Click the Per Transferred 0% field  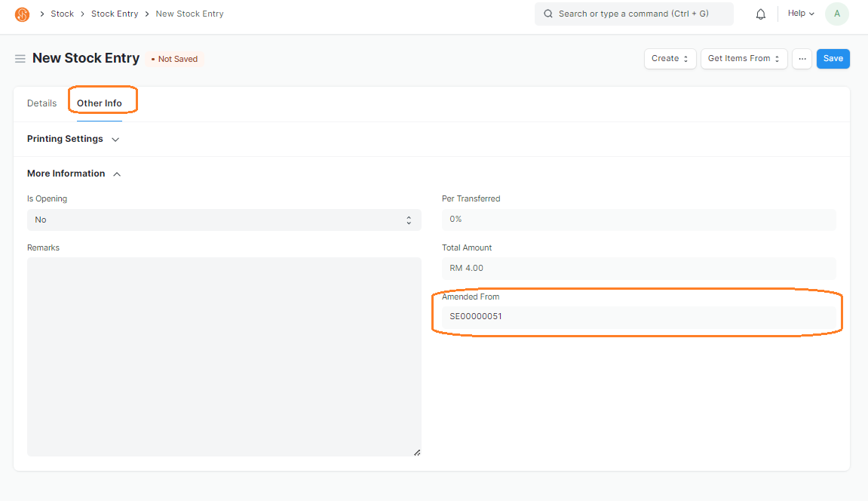point(639,220)
